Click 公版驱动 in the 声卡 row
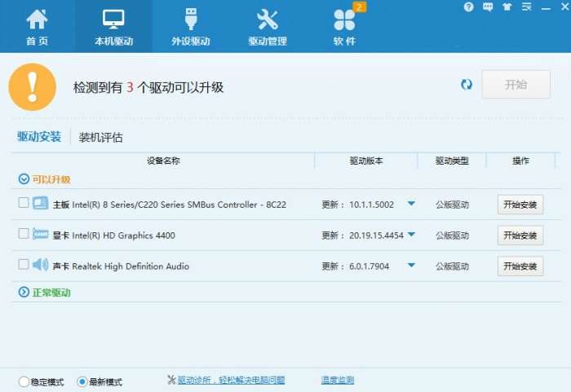 452,266
